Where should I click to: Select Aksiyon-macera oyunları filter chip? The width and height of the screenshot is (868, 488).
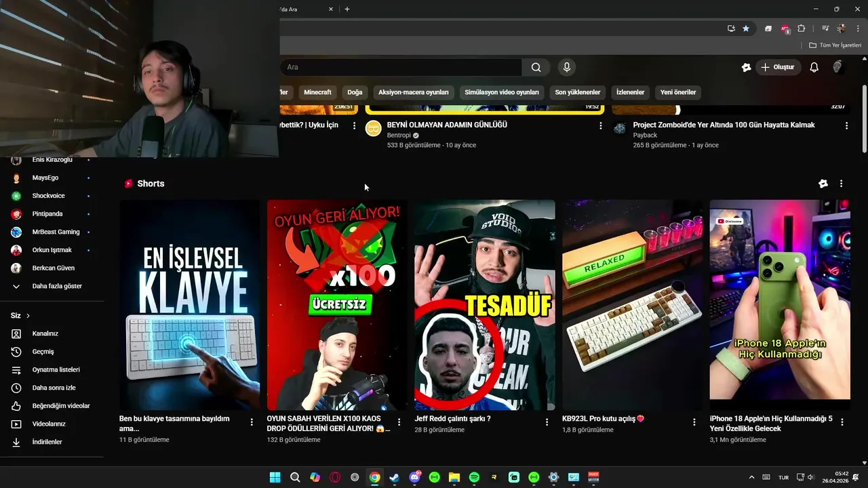[414, 92]
